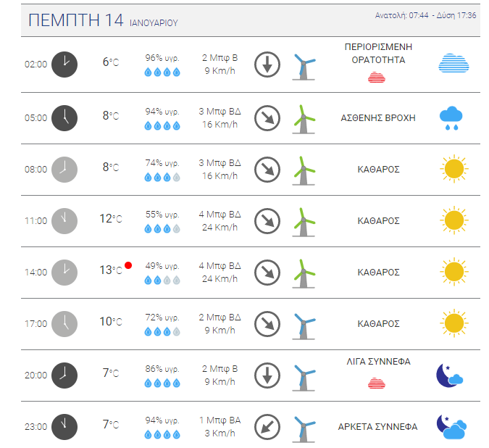Click the humidity droplets under 49% υγρ.
The width and height of the screenshot is (489, 448).
(x=162, y=280)
